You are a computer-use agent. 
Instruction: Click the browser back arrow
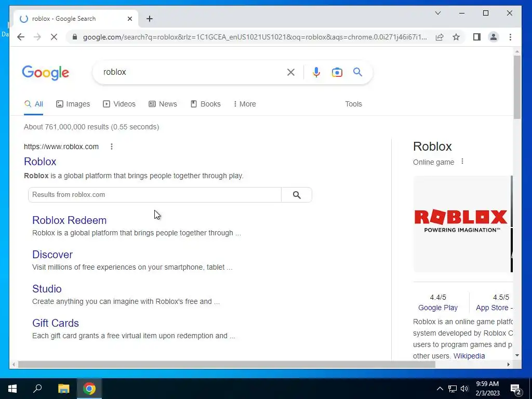tap(21, 37)
